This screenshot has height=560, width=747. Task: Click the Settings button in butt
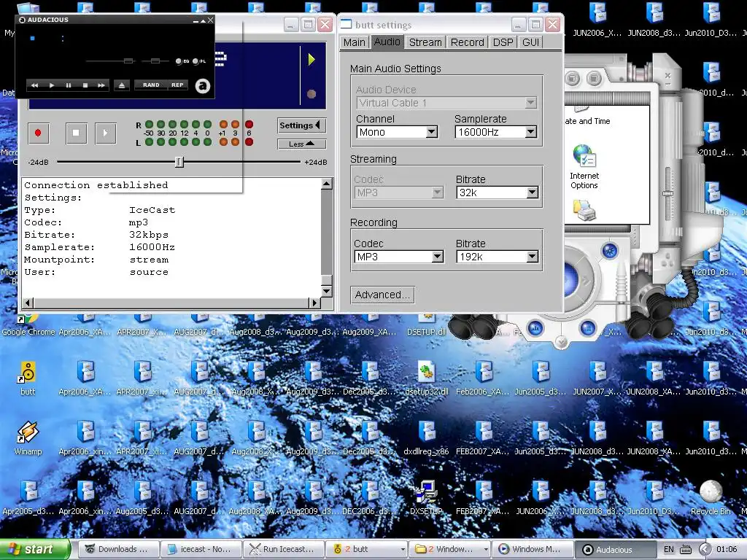pos(301,125)
